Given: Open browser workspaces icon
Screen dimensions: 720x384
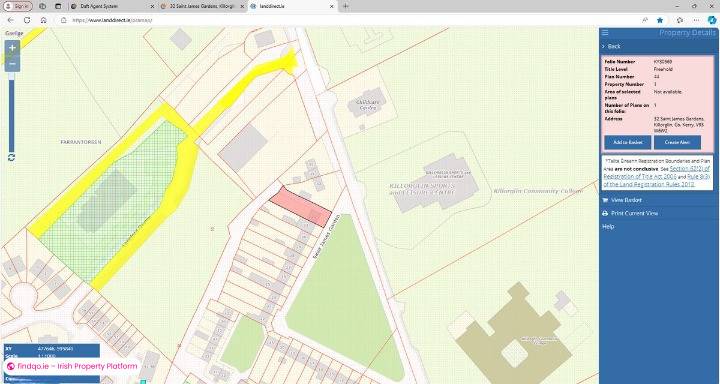Looking at the screenshot, I should pos(43,6).
